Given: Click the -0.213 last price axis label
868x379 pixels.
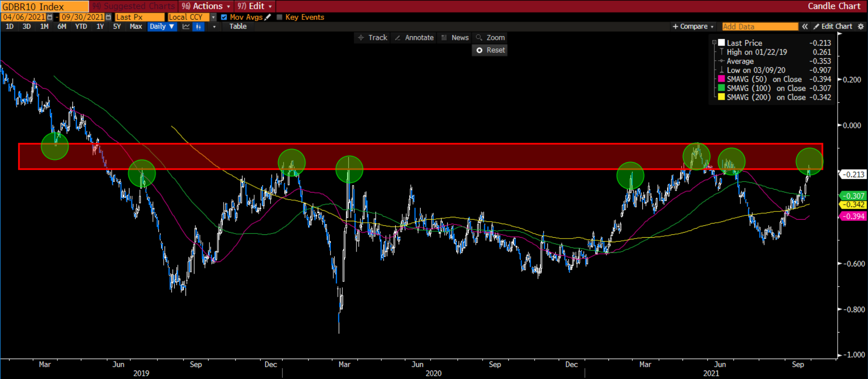Looking at the screenshot, I should coord(853,174).
